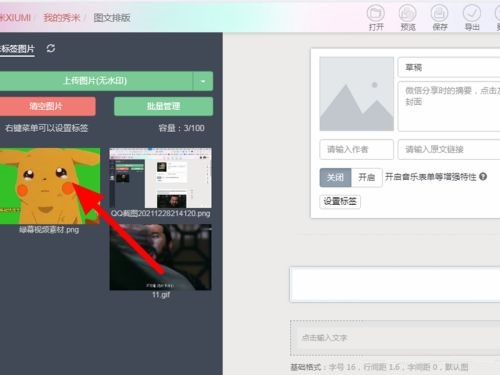Click the 设置标签 button

coord(340,201)
